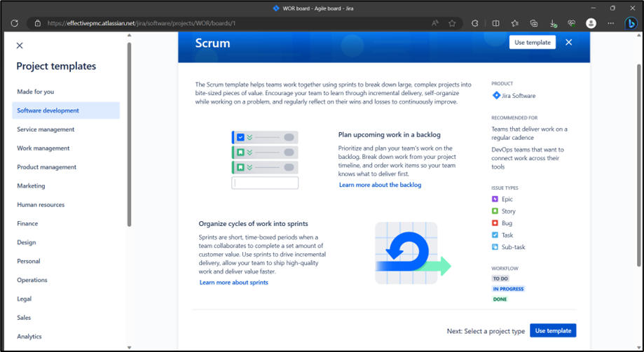Image resolution: width=644 pixels, height=352 pixels.
Task: Click the Project templates sidebar scrollbar thumb
Action: point(129,134)
